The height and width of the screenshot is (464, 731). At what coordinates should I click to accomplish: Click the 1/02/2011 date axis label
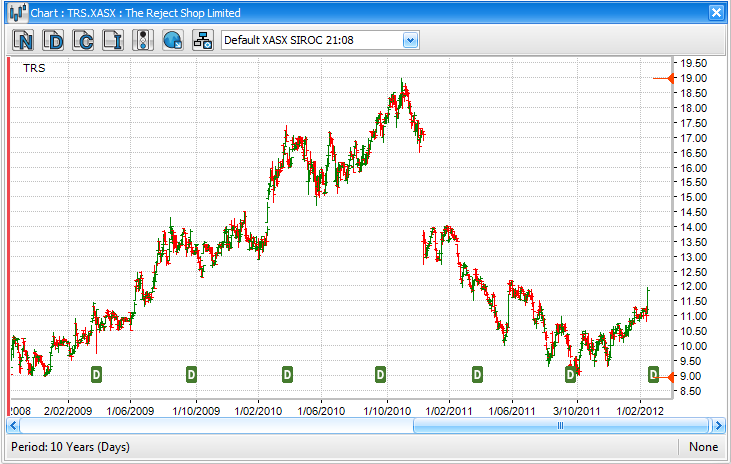[x=449, y=411]
